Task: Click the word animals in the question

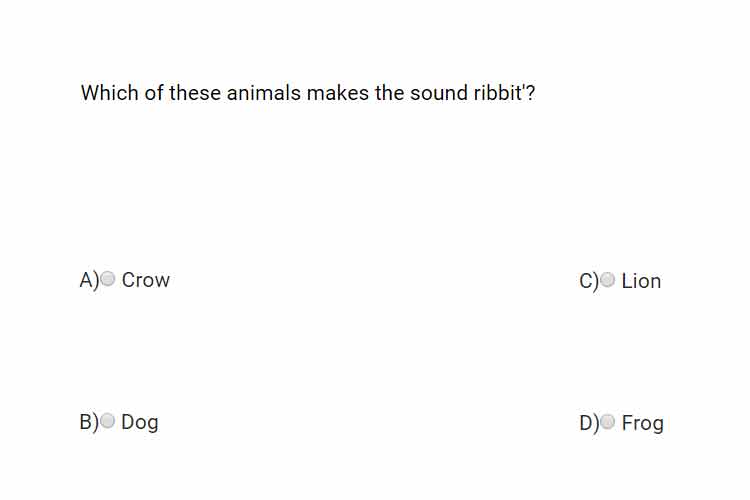Action: [264, 93]
